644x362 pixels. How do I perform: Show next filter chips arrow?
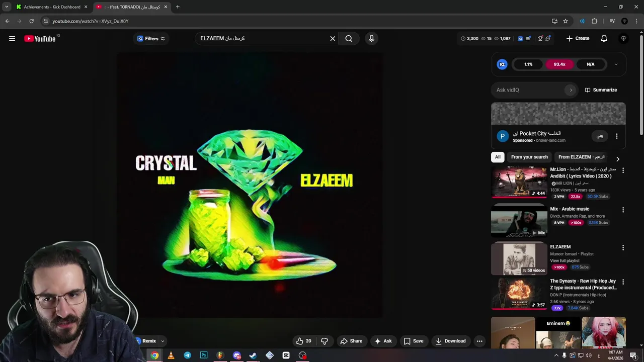[x=618, y=159]
